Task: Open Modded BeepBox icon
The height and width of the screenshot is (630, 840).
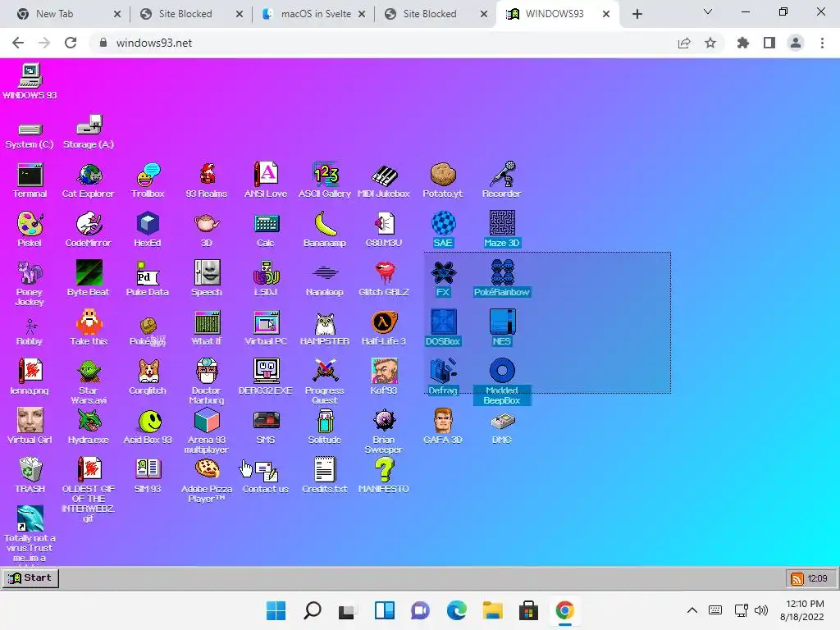Action: pos(502,381)
